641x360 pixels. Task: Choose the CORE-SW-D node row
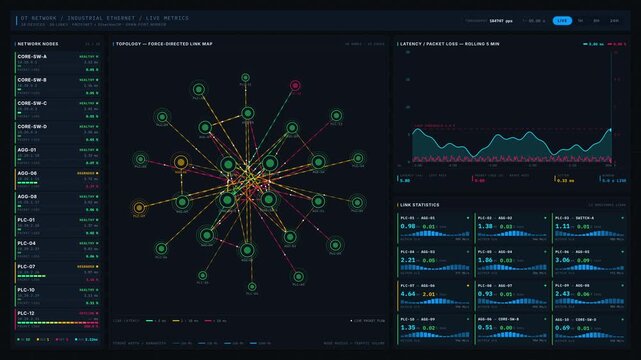click(57, 132)
